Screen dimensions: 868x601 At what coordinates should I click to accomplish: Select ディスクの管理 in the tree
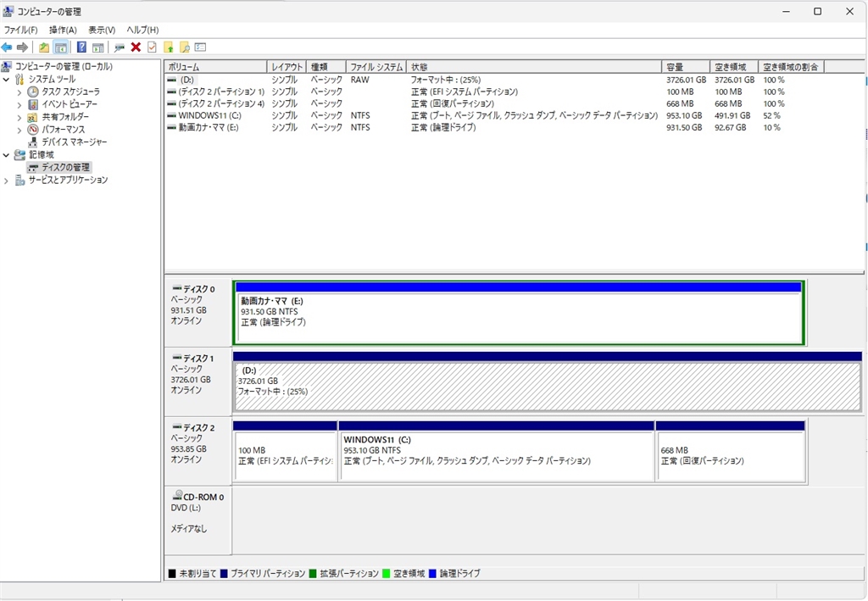click(x=66, y=167)
